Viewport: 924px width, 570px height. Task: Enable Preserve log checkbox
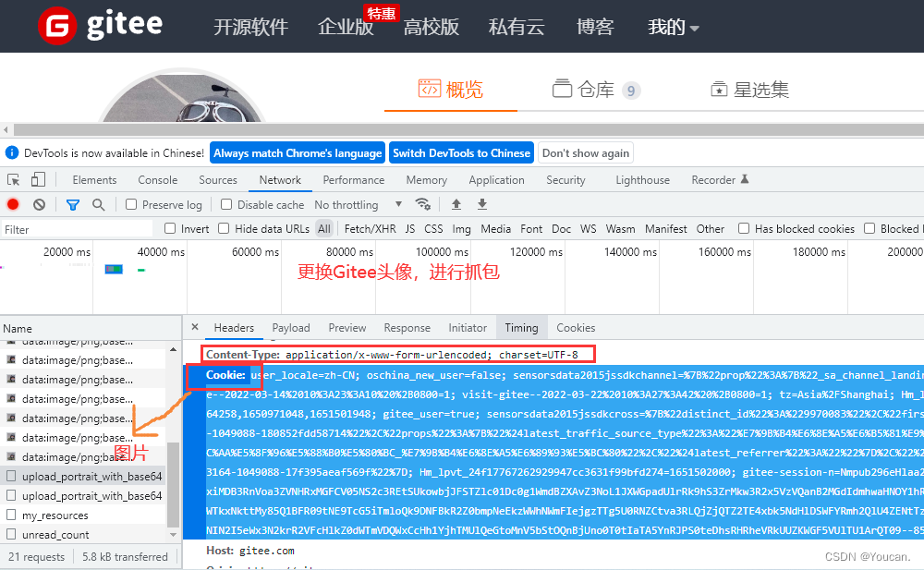coord(131,204)
